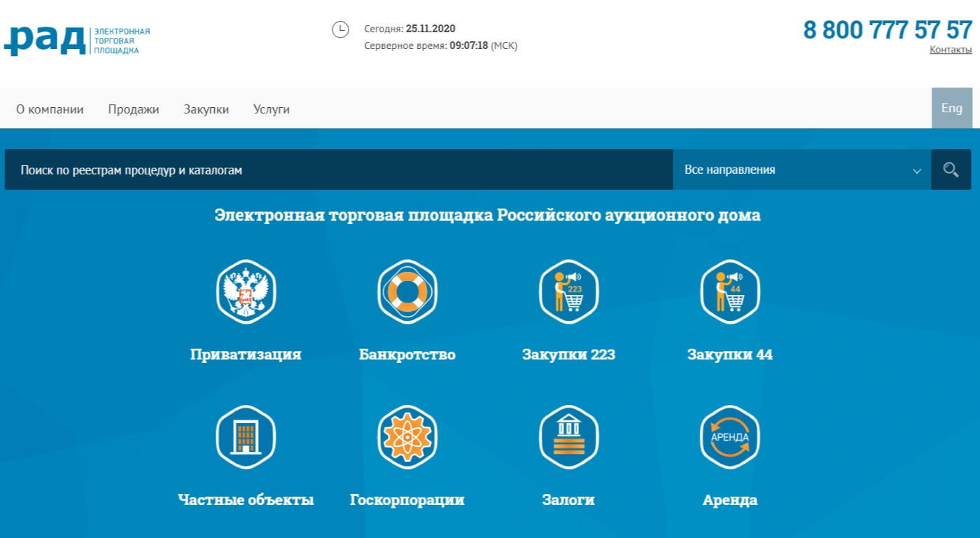The height and width of the screenshot is (538, 980).
Task: Open the Закупки 223 icon
Action: tap(568, 290)
